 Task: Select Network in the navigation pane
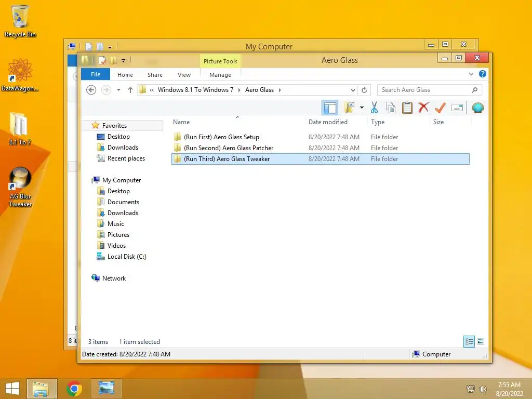114,278
